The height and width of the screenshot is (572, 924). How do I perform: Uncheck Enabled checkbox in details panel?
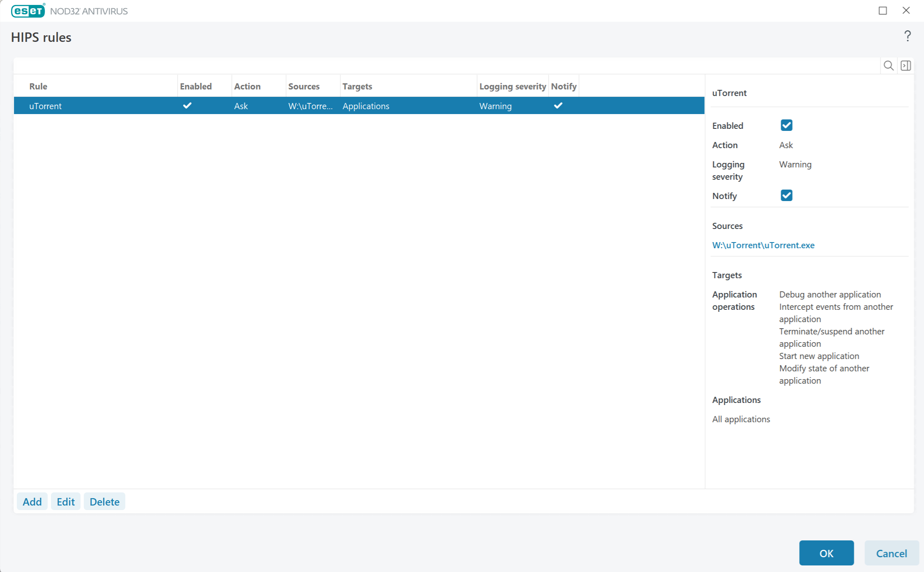(786, 126)
